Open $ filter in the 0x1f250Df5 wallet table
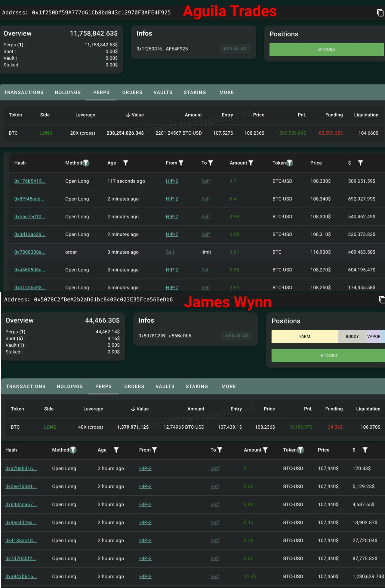This screenshot has height=588, width=385. pos(360,163)
